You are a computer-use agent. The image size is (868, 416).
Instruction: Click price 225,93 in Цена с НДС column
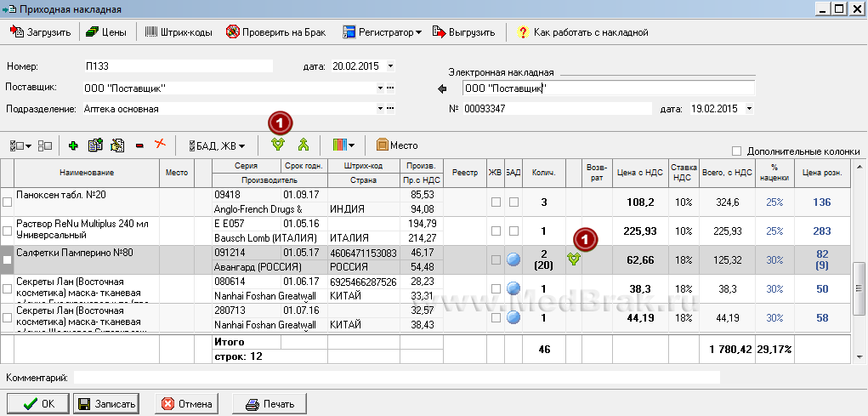click(640, 231)
